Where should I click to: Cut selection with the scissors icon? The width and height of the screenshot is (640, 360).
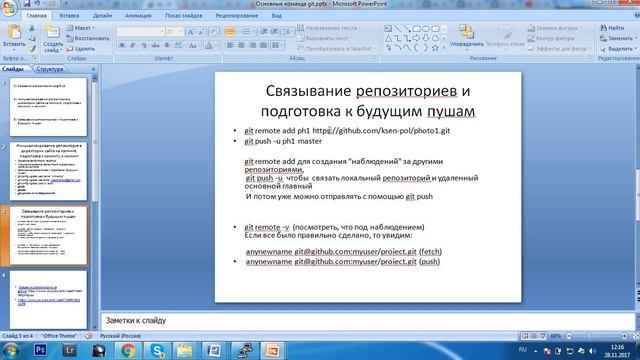click(x=32, y=29)
